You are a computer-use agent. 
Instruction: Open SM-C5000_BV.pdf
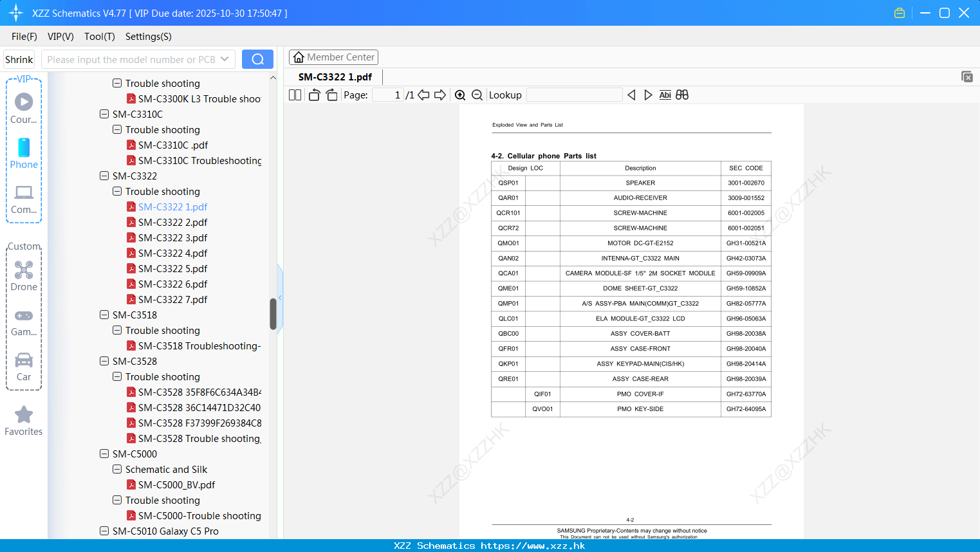pos(176,484)
